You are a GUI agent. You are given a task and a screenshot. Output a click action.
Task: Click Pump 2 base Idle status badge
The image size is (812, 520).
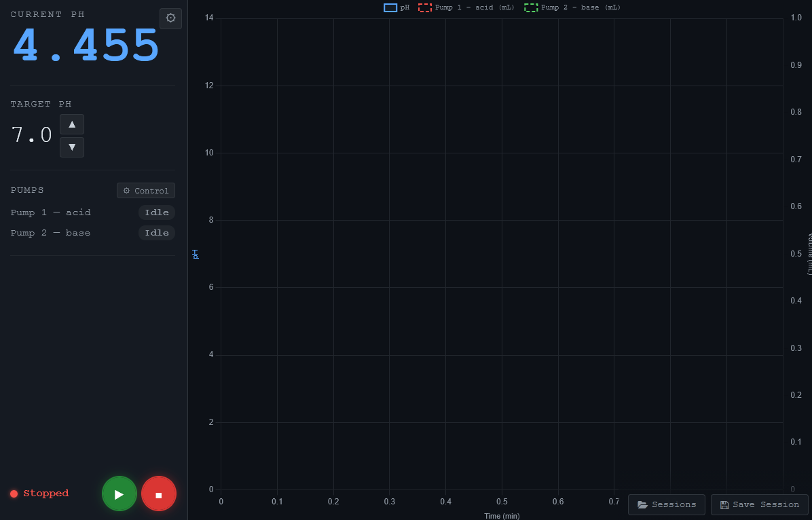[157, 233]
